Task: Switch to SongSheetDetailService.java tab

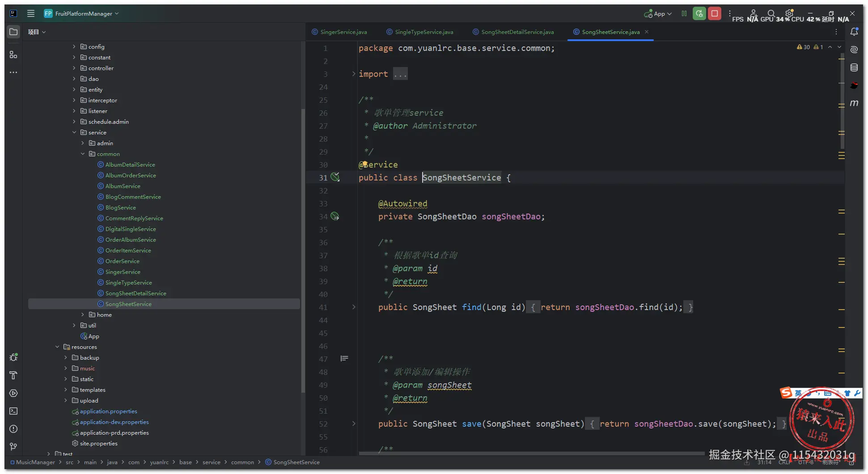Action: [x=513, y=32]
